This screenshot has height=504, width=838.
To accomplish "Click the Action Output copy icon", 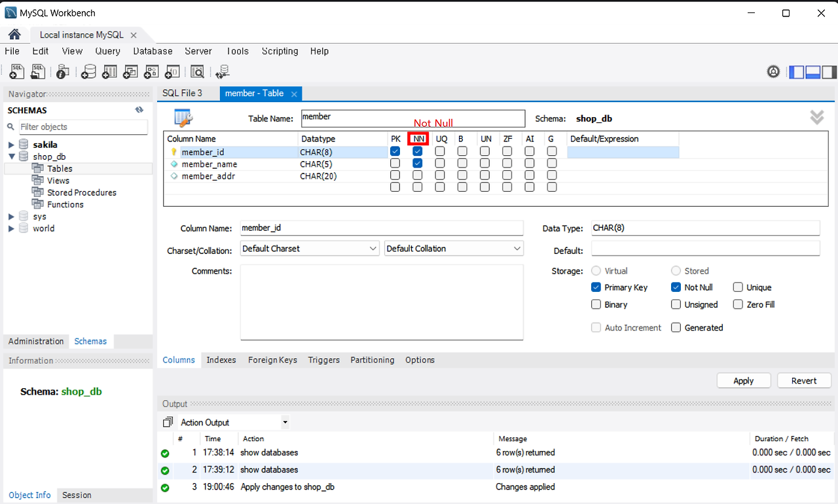I will (168, 422).
